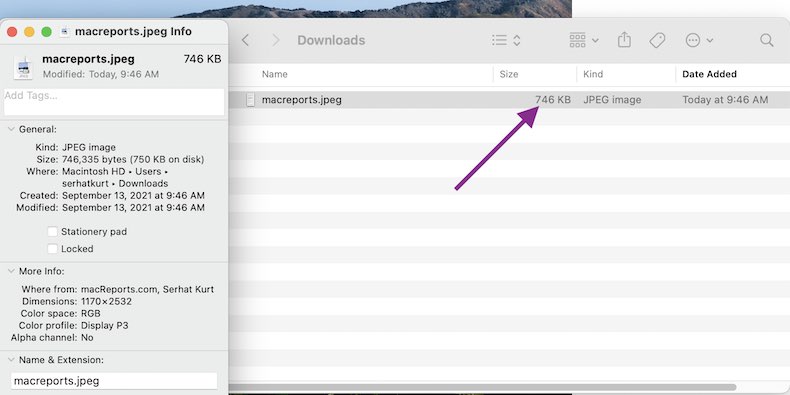The width and height of the screenshot is (790, 395).
Task: Sort by the Date Added column header
Action: click(709, 74)
